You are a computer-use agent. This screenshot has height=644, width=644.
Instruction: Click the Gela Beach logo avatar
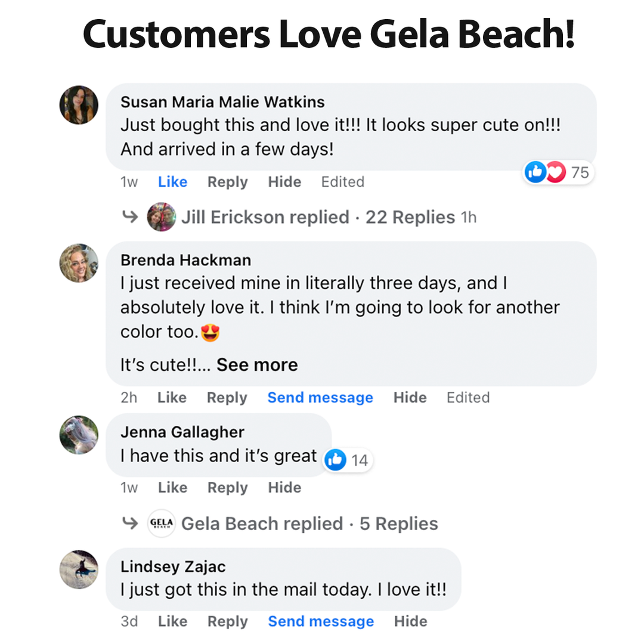point(162,524)
